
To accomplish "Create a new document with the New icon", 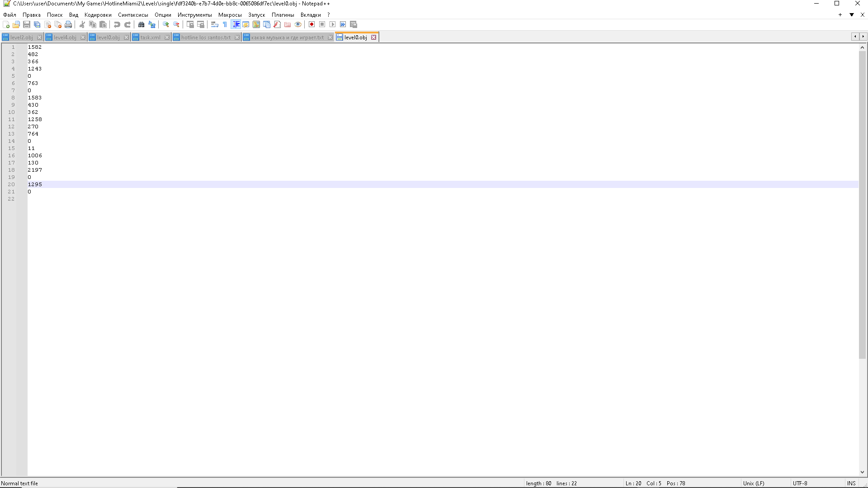I will pyautogui.click(x=6, y=24).
